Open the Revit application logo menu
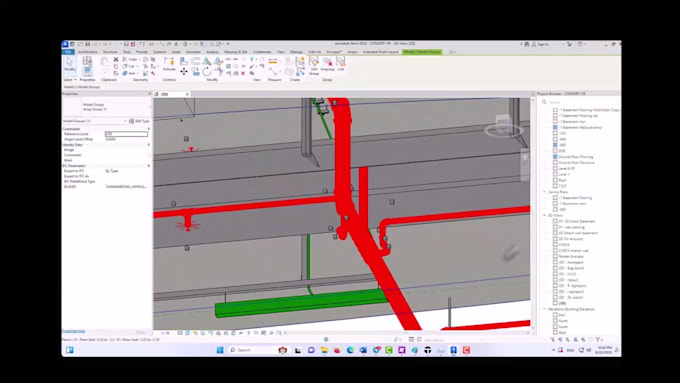The height and width of the screenshot is (383, 680). click(65, 44)
